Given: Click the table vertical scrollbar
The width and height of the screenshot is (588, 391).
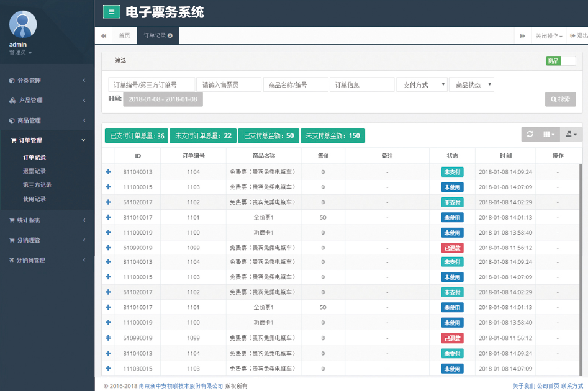Looking at the screenshot, I should tap(581, 270).
